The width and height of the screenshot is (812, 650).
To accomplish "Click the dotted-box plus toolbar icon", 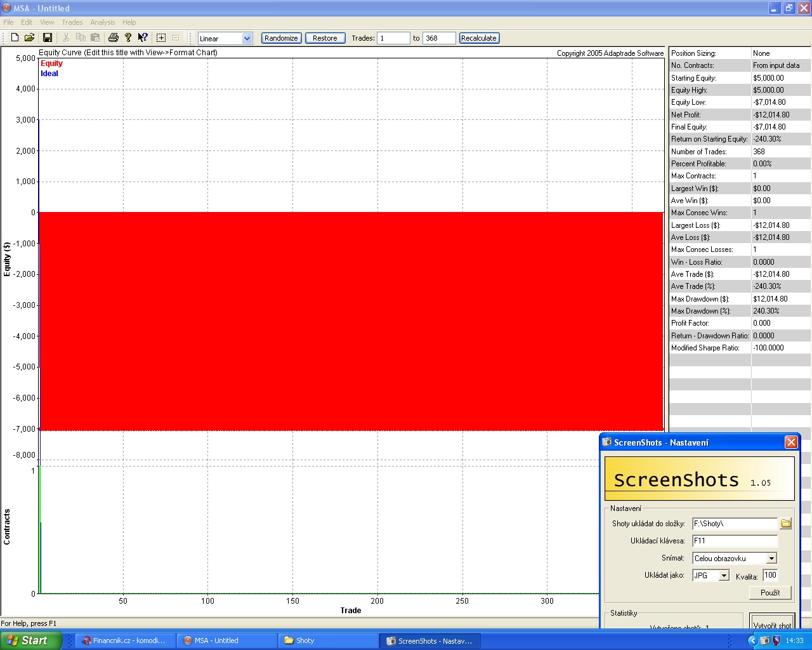I will [x=161, y=38].
